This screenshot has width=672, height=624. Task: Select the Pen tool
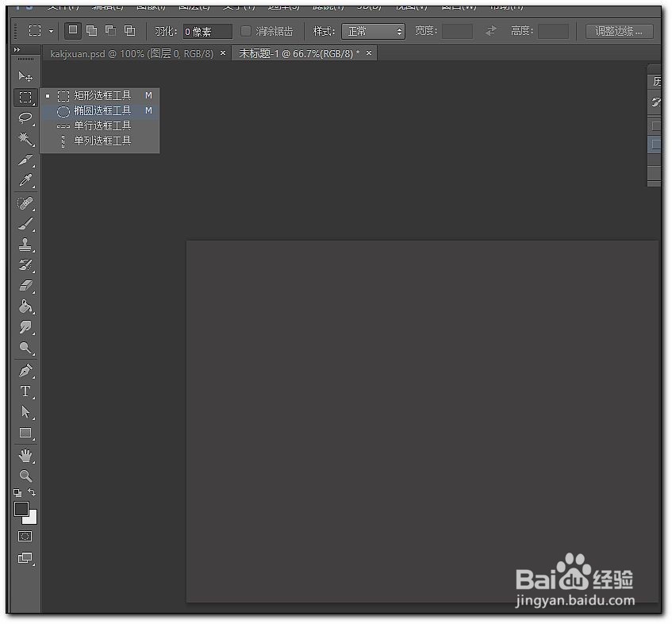click(x=25, y=371)
